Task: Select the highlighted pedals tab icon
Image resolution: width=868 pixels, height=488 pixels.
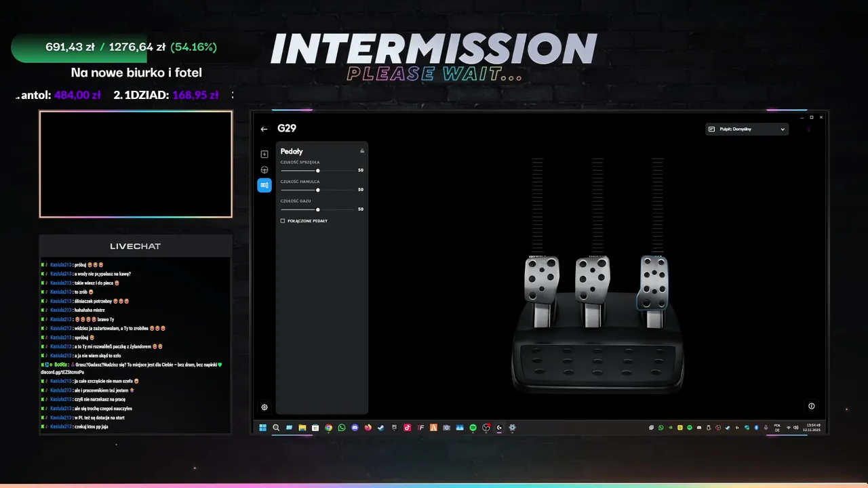Action: pos(264,185)
